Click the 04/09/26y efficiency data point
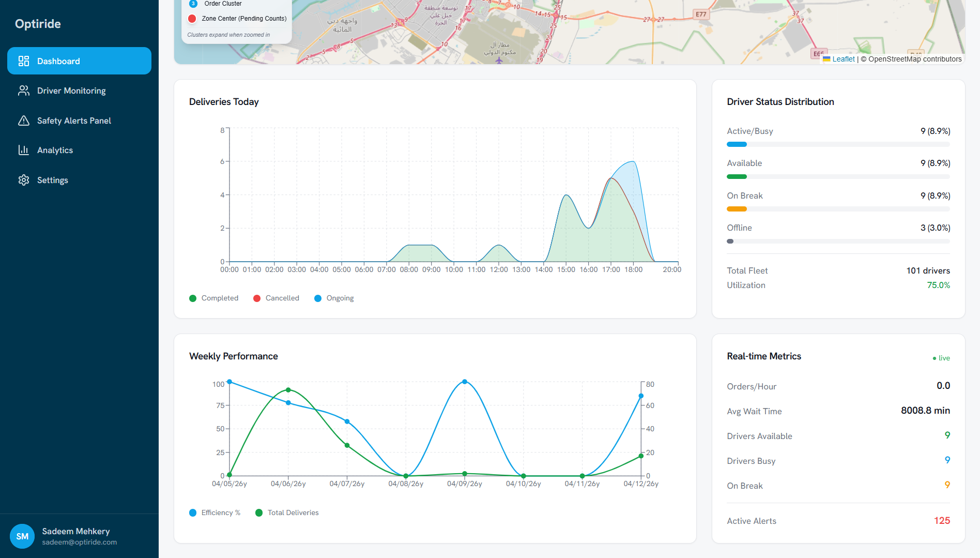This screenshot has height=558, width=980. (465, 382)
